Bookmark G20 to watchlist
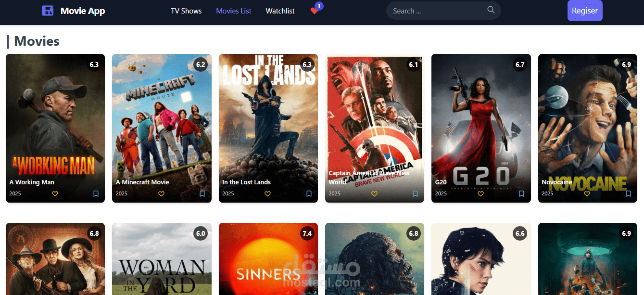The width and height of the screenshot is (644, 295). pos(521,193)
